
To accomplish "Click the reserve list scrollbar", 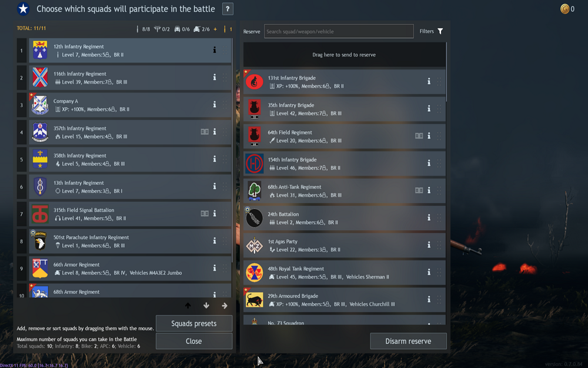I will [x=446, y=72].
